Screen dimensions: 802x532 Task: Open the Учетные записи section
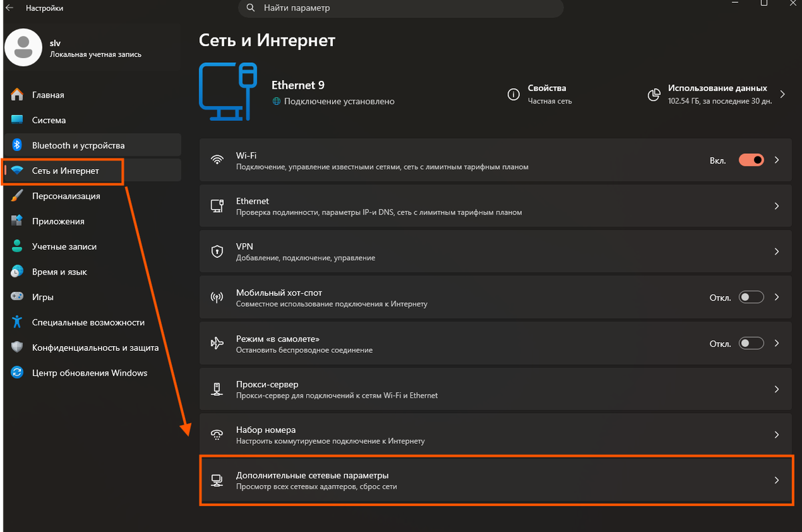pyautogui.click(x=92, y=247)
